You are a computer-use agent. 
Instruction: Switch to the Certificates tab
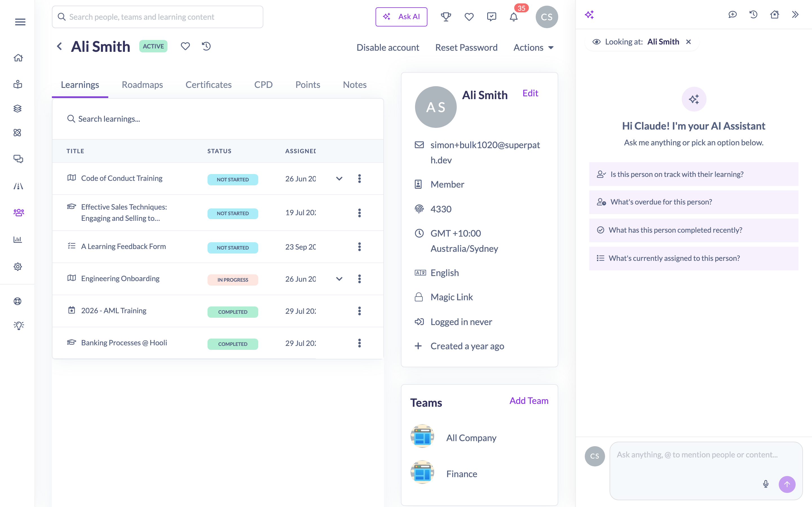click(208, 84)
